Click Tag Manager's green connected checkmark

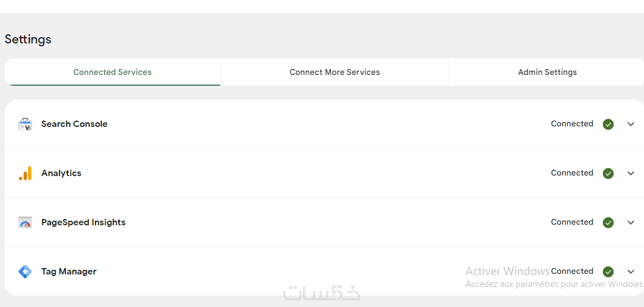pos(608,272)
